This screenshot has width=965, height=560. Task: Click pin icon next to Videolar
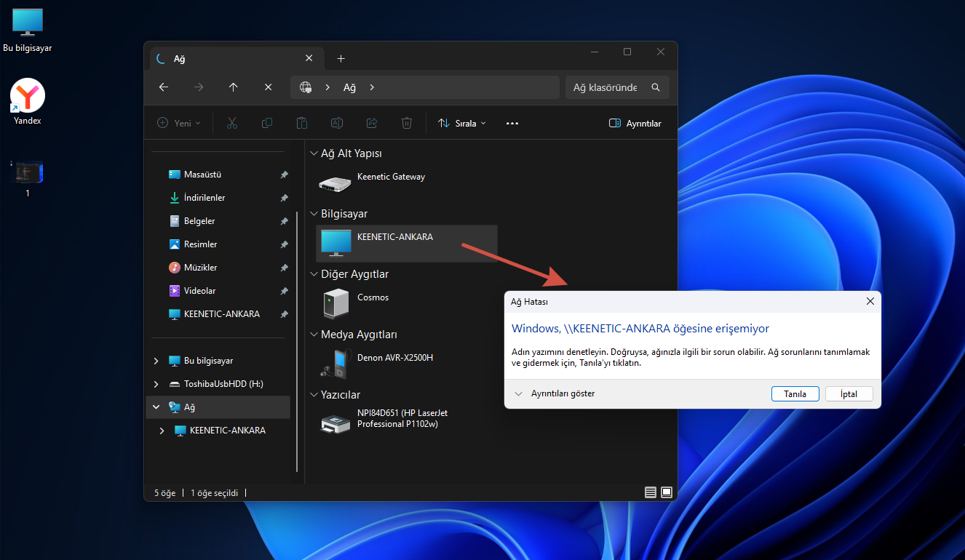pyautogui.click(x=284, y=291)
